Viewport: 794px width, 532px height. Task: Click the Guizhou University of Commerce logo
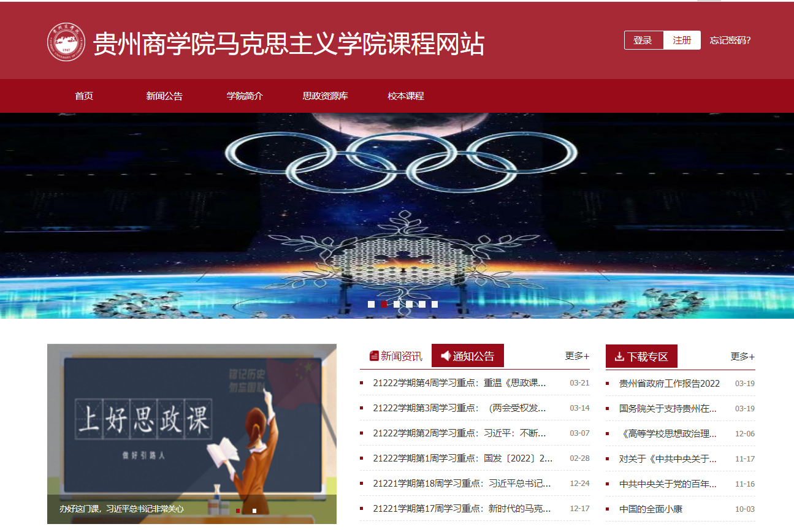pos(66,42)
